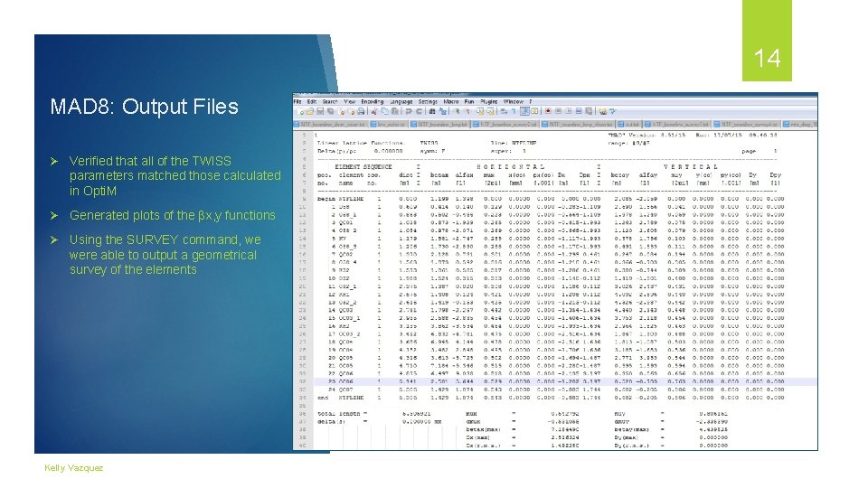
Task: Click the New file icon in Notepad++ toolbar
Action: point(300,111)
